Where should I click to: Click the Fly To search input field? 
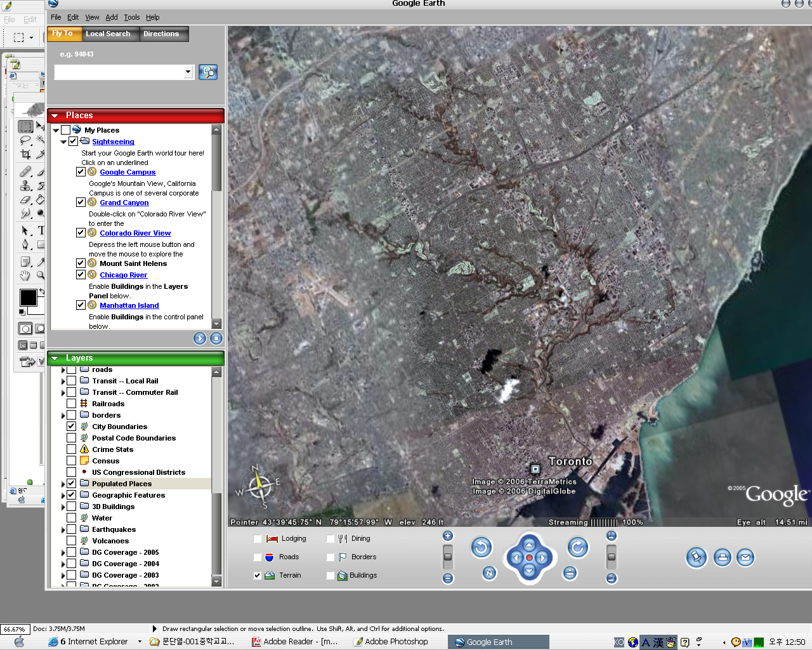coord(119,72)
